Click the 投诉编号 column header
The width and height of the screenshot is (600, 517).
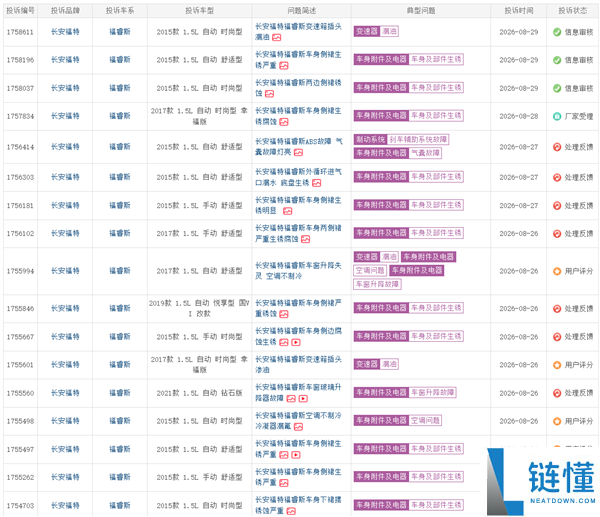pos(20,11)
